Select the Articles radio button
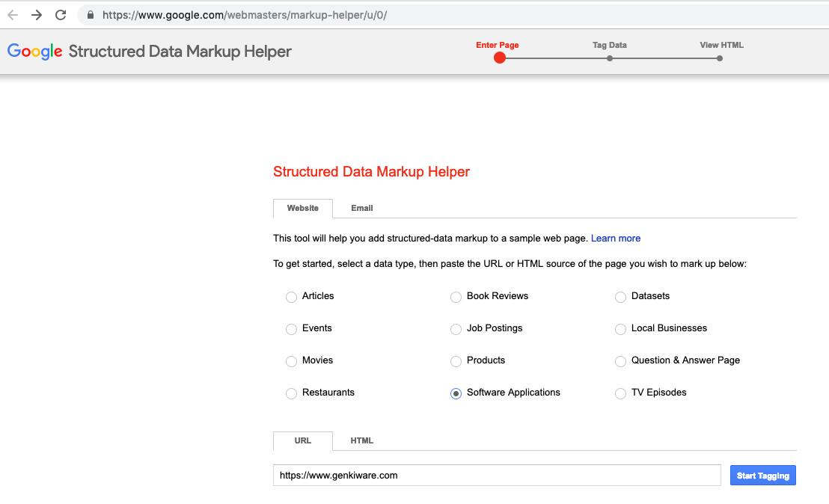This screenshot has width=829, height=504. pyautogui.click(x=291, y=297)
